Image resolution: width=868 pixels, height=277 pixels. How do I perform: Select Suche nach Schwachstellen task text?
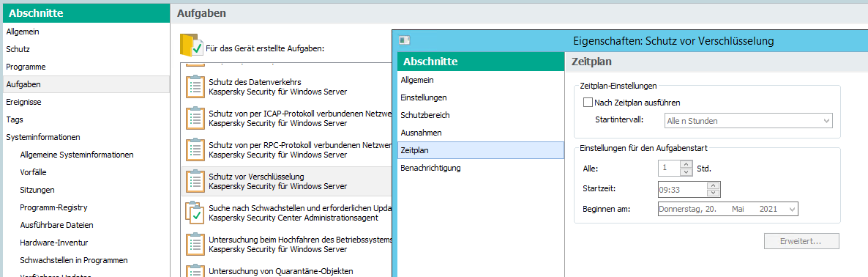tap(301, 208)
